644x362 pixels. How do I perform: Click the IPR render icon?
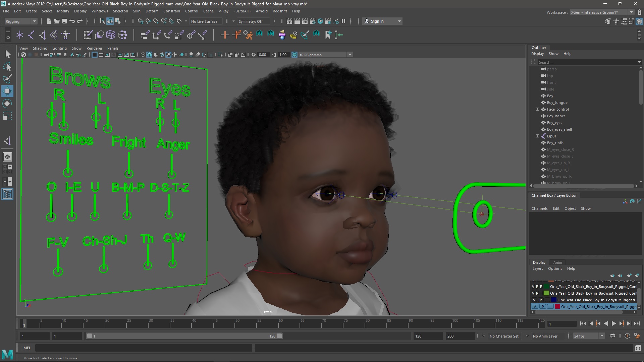tap(305, 21)
